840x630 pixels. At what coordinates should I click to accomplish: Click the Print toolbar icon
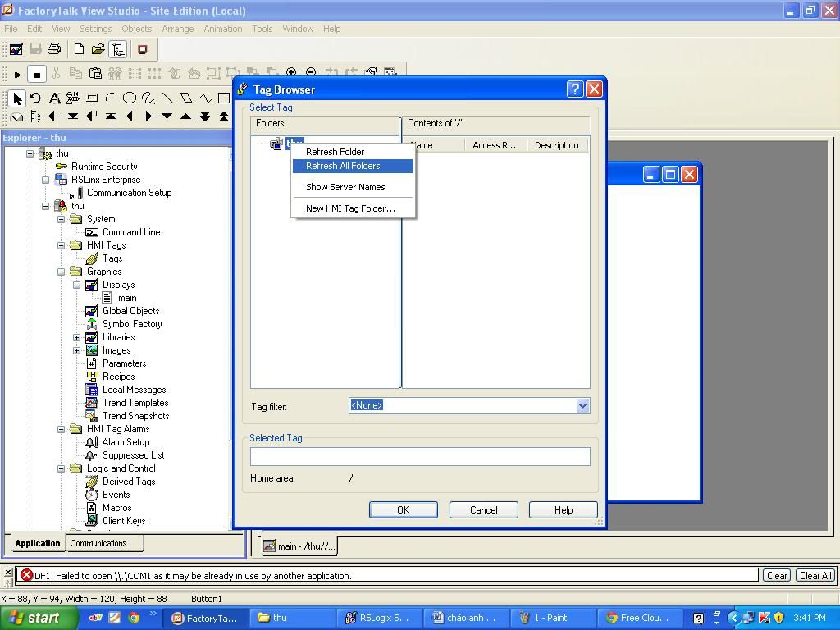click(54, 49)
